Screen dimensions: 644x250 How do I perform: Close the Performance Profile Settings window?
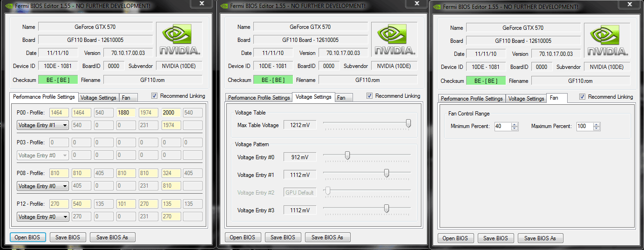(x=201, y=4)
